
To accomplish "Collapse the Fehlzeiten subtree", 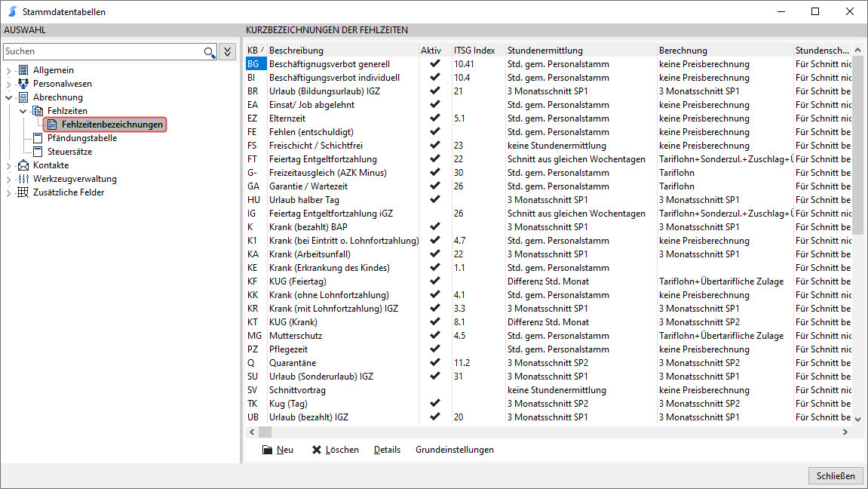I will click(x=23, y=112).
